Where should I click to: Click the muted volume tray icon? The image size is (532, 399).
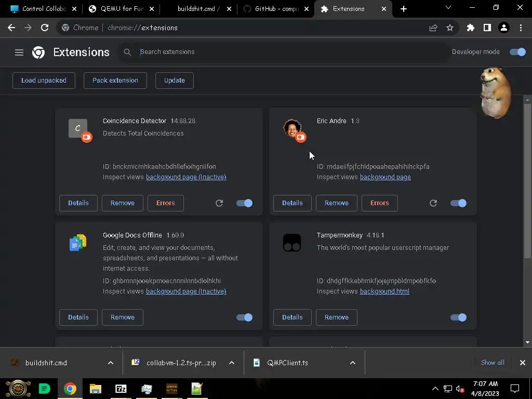pos(460,389)
